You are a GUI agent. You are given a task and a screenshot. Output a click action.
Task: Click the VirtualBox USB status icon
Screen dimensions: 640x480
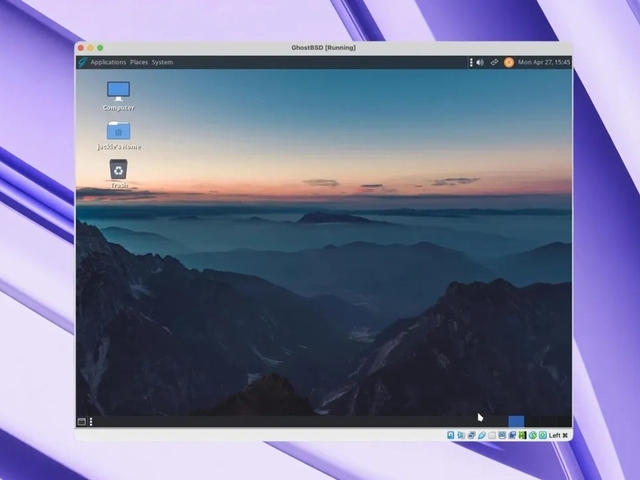click(x=482, y=435)
